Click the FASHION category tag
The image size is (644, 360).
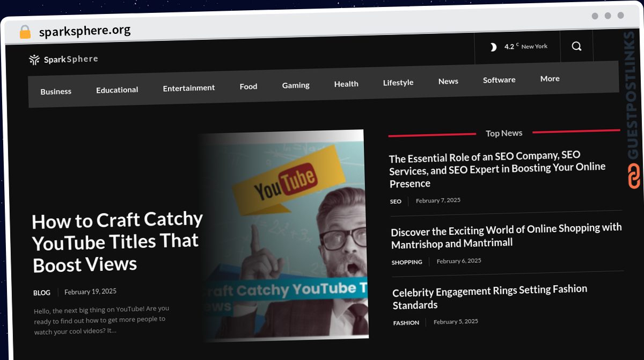coord(406,323)
